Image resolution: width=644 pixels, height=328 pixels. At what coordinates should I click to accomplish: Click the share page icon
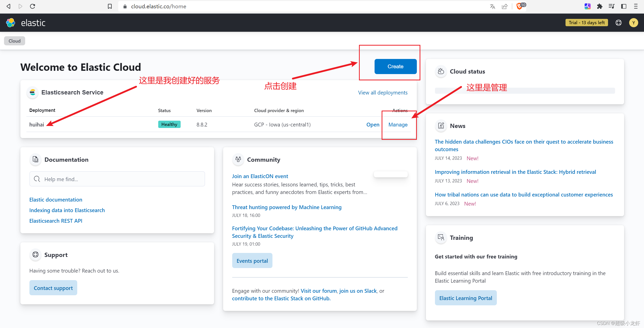point(505,7)
